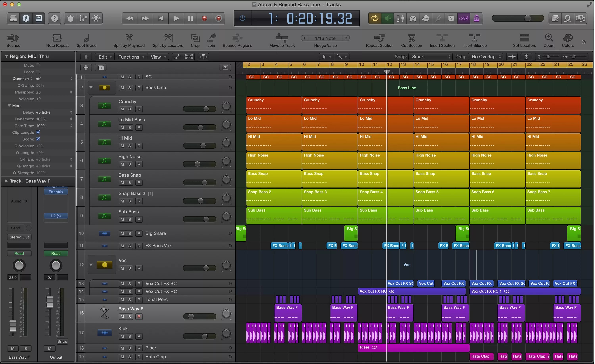Mute the Crunchy track
This screenshot has height=364, width=595.
pyautogui.click(x=122, y=109)
